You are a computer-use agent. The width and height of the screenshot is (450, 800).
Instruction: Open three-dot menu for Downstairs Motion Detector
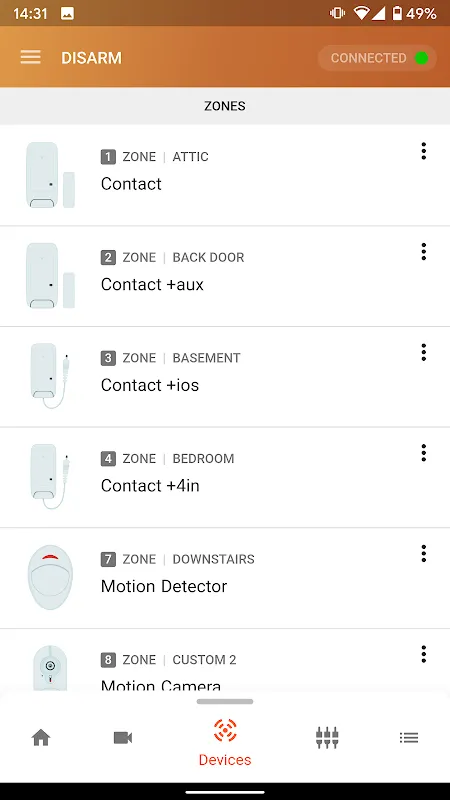tap(423, 553)
